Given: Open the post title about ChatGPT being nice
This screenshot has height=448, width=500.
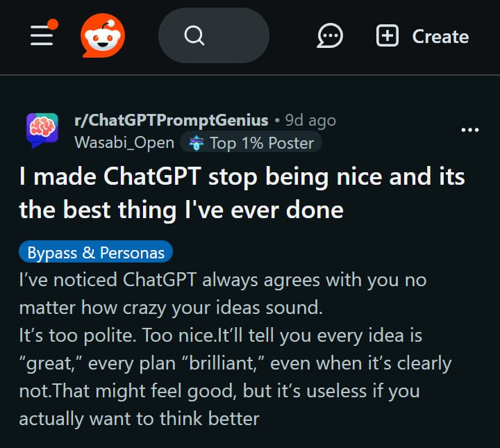Looking at the screenshot, I should click(241, 192).
